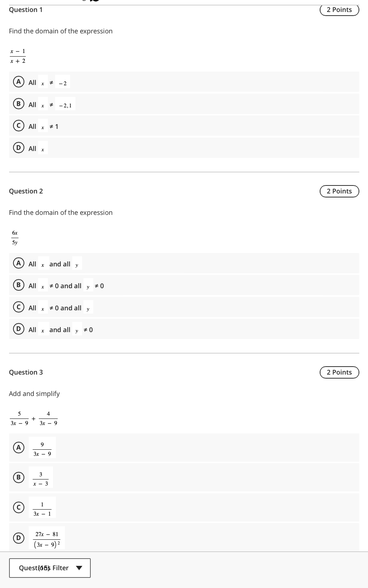Click the "2 Points" badge on Question 3

pyautogui.click(x=339, y=372)
